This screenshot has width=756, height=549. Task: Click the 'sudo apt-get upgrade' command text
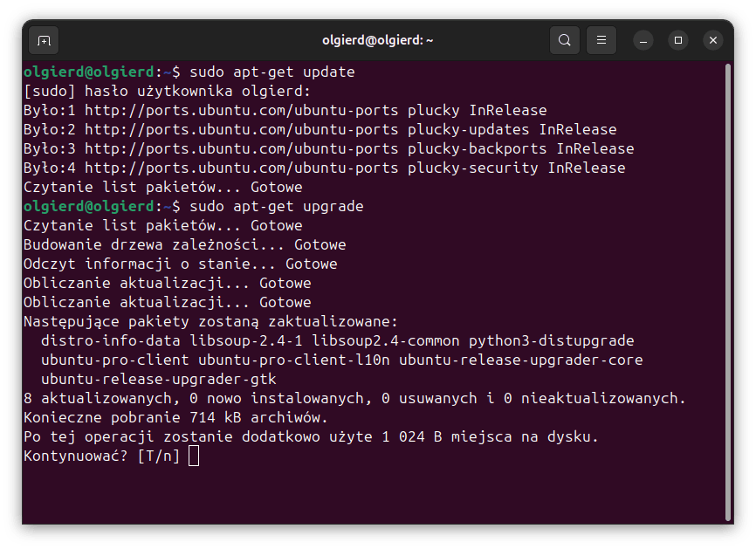click(276, 206)
